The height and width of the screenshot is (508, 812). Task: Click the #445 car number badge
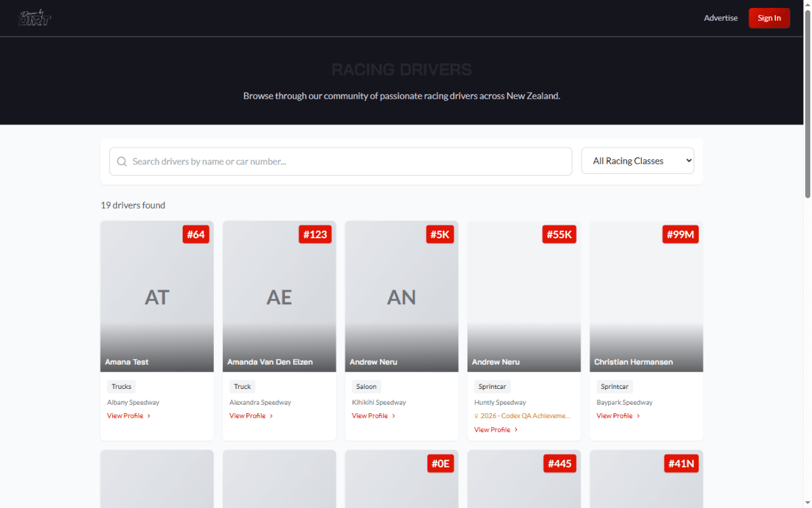560,463
